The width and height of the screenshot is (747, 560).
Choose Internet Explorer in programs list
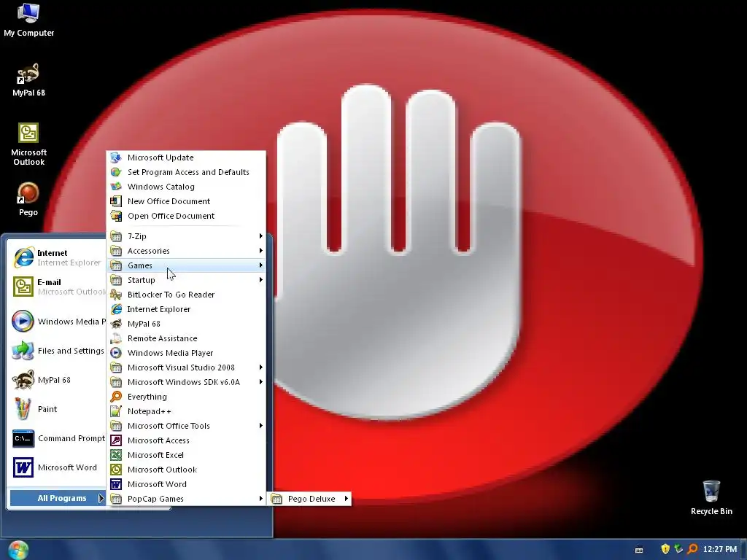(186, 309)
